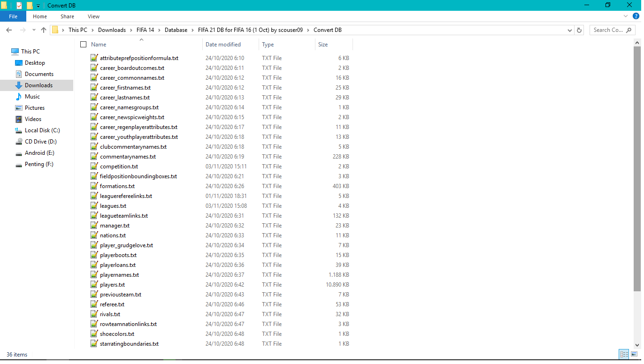Screen dimensions: 644x364
Task: Refresh the Convert DB folder
Action: [x=579, y=30]
